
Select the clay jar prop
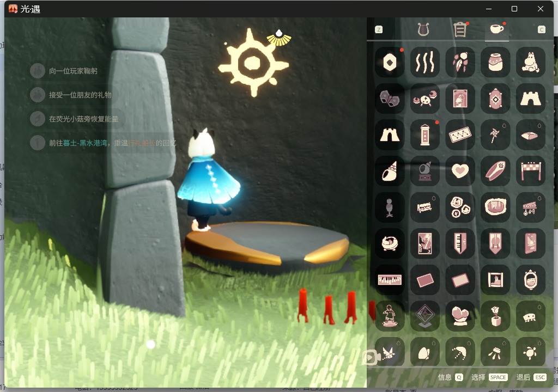(495, 63)
